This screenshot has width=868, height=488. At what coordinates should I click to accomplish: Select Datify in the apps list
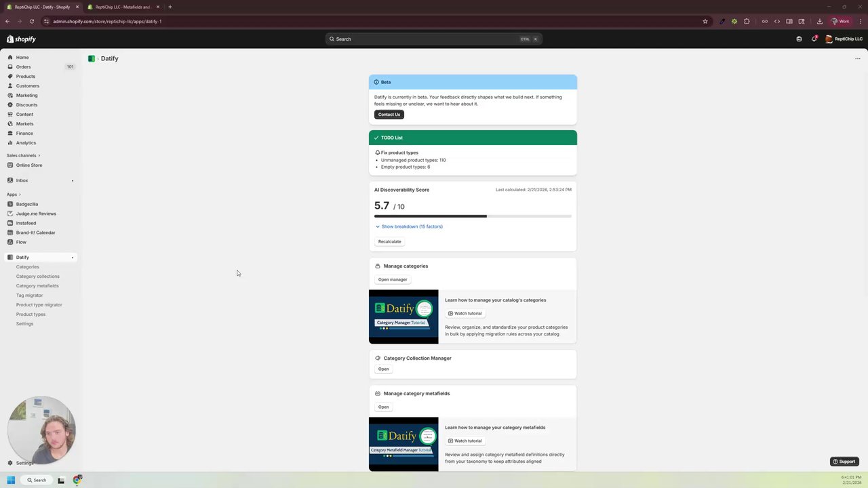(41, 258)
